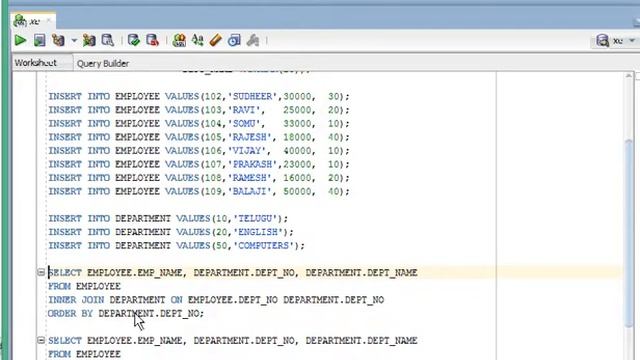Click the last FROM EMPLOYEE line
The width and height of the screenshot is (640, 360).
point(84,354)
